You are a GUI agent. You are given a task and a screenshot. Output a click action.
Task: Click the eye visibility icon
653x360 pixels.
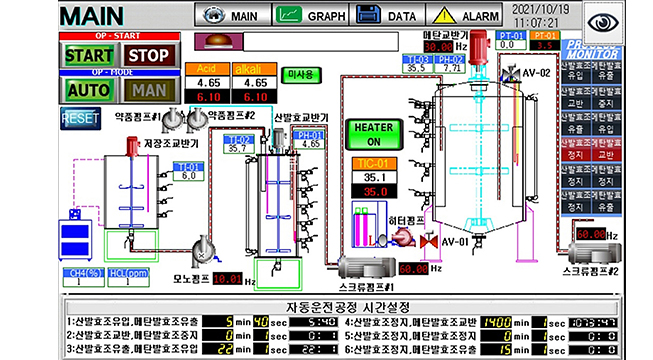603,22
